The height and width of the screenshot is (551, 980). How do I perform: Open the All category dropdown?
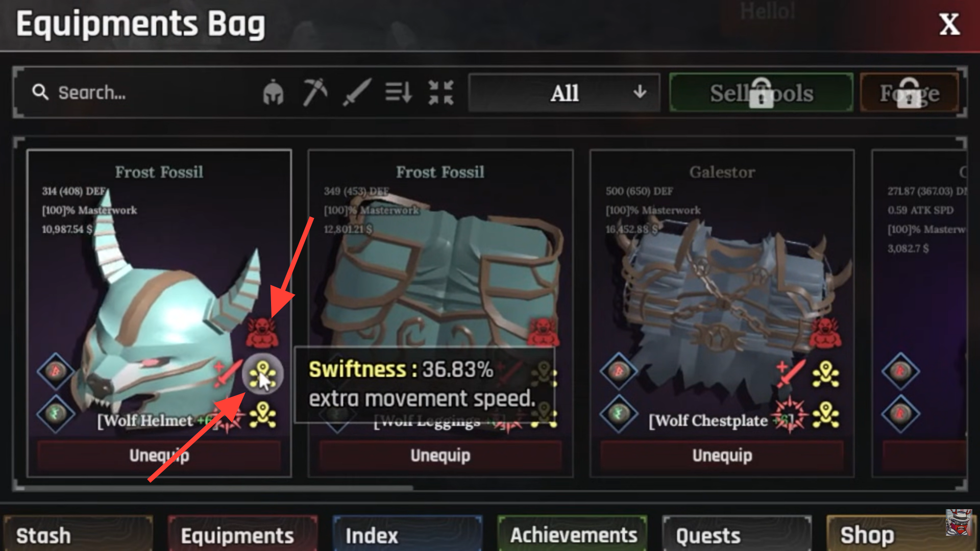[564, 93]
